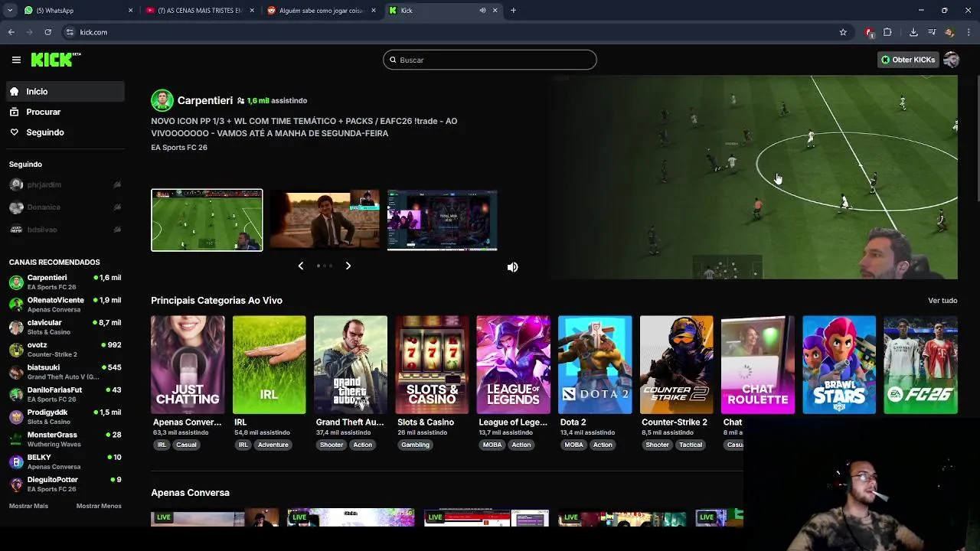Viewport: 980px width, 551px height.
Task: Expand list with Mostrar Mais
Action: coord(28,506)
